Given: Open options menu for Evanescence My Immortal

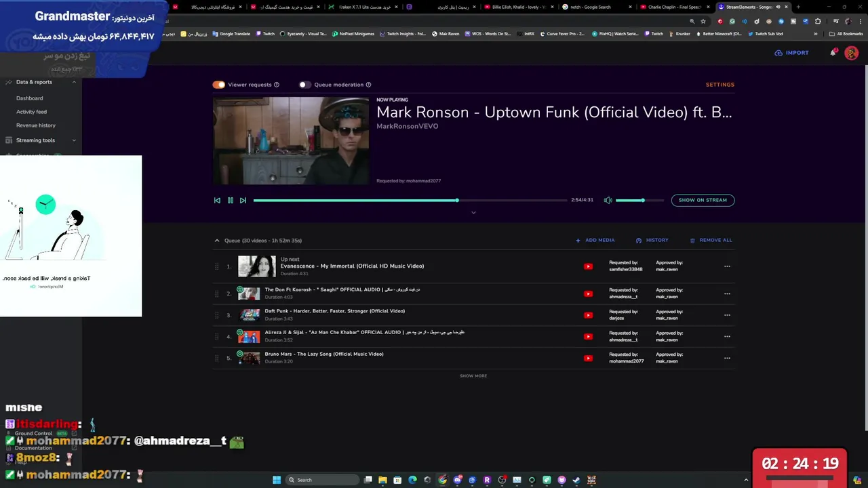Looking at the screenshot, I should coord(727,266).
